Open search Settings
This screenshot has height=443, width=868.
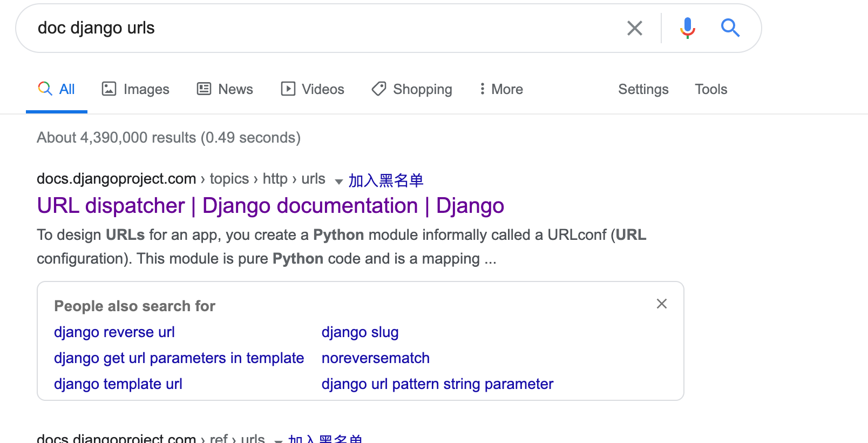(643, 89)
